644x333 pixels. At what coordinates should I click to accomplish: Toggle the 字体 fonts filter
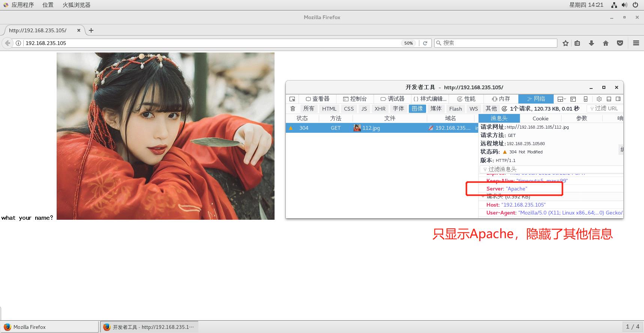398,109
